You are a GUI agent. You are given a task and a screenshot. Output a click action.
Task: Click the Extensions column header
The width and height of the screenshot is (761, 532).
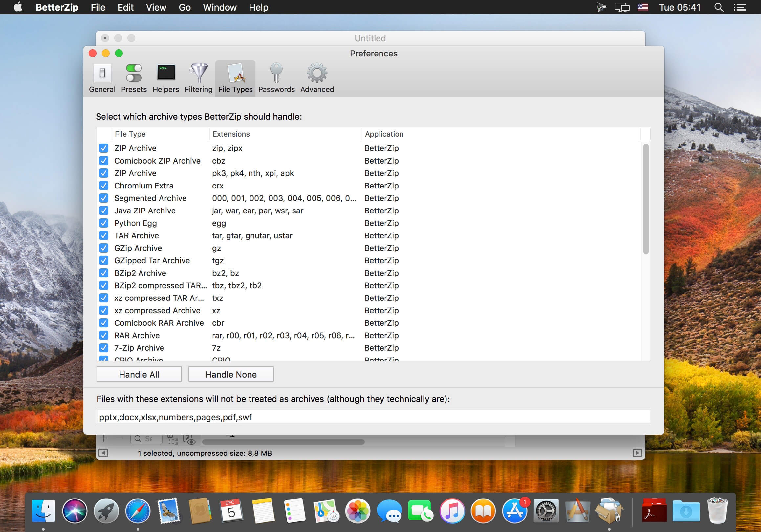click(x=231, y=134)
